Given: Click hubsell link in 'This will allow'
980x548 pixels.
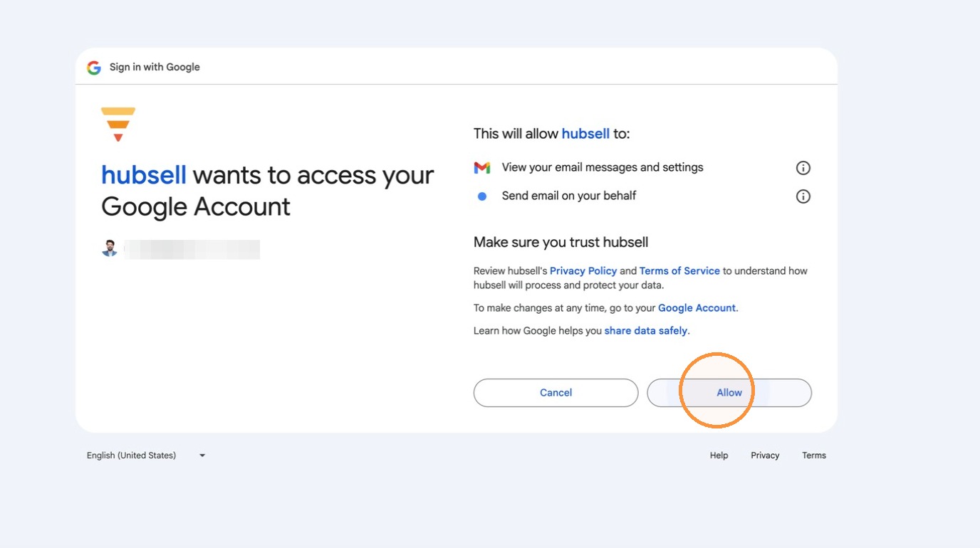Looking at the screenshot, I should click(x=585, y=134).
